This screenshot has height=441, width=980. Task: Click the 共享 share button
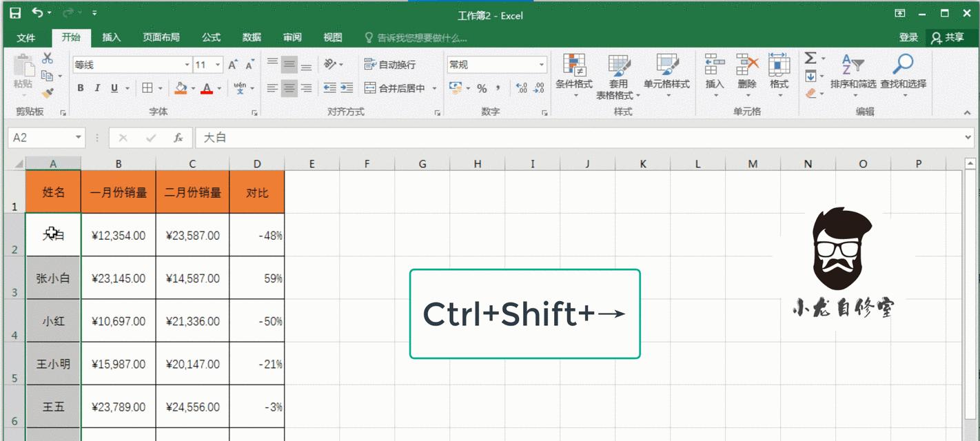point(948,38)
